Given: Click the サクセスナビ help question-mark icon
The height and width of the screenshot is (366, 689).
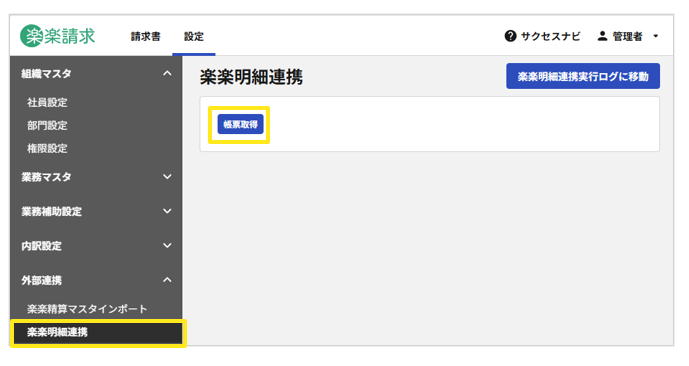Looking at the screenshot, I should click(x=510, y=36).
